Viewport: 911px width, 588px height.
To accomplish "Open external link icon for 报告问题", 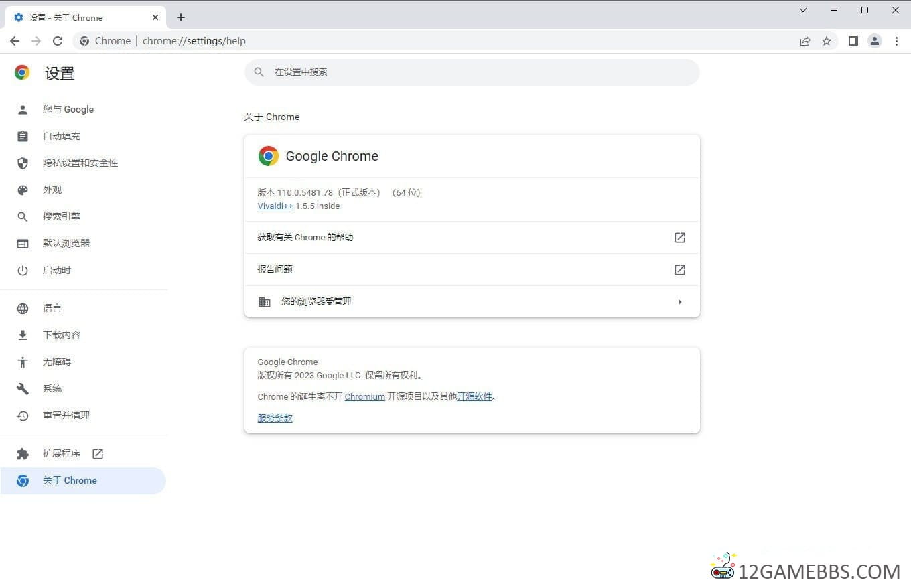I will tap(679, 270).
